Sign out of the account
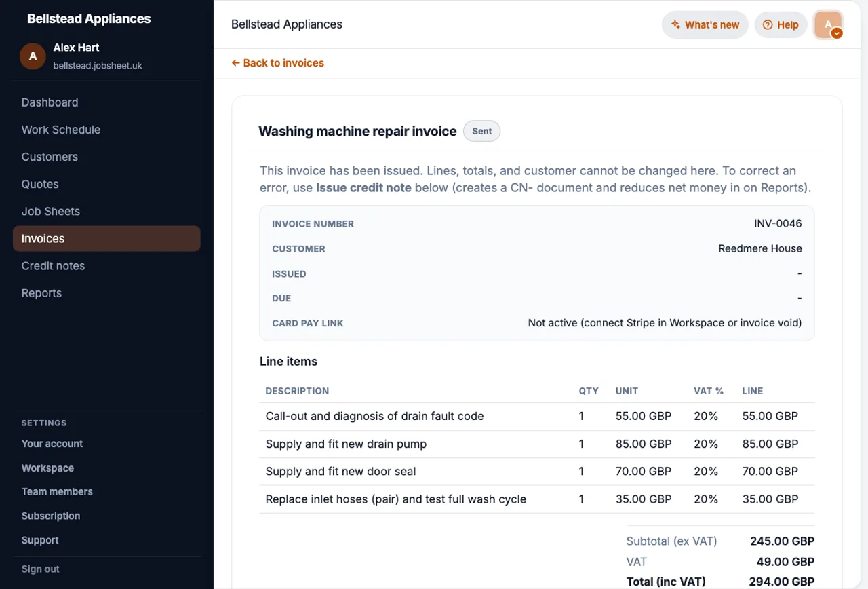 41,569
